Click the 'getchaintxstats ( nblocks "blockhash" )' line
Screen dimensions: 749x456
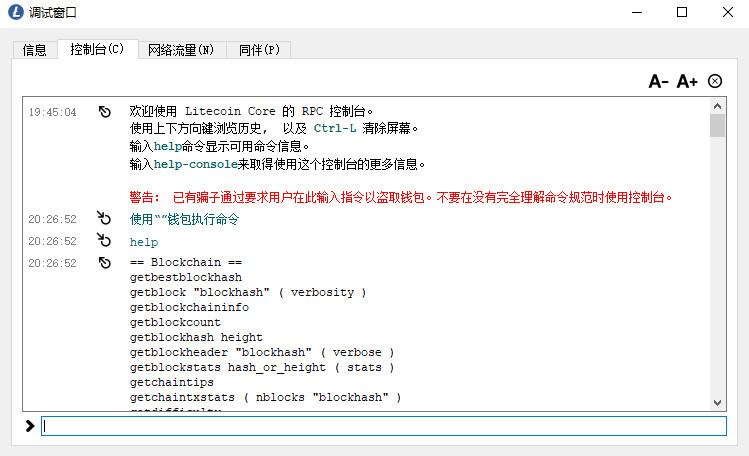point(266,397)
